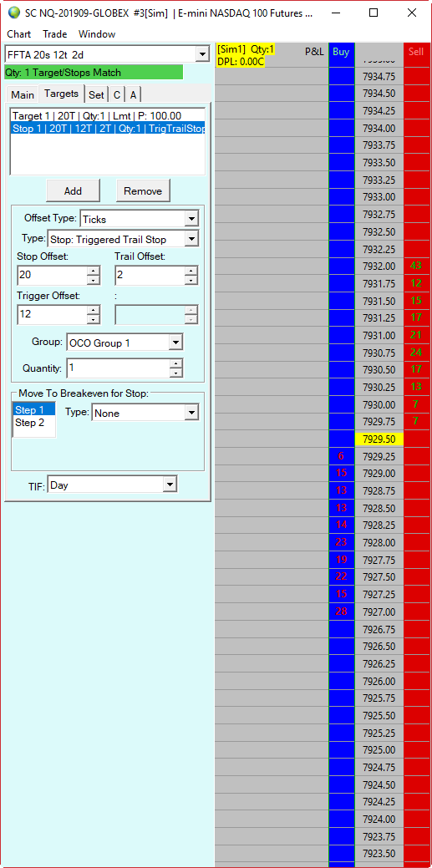Screen dimensions: 432x868
Task: Open the Chart menu
Action: (19, 34)
